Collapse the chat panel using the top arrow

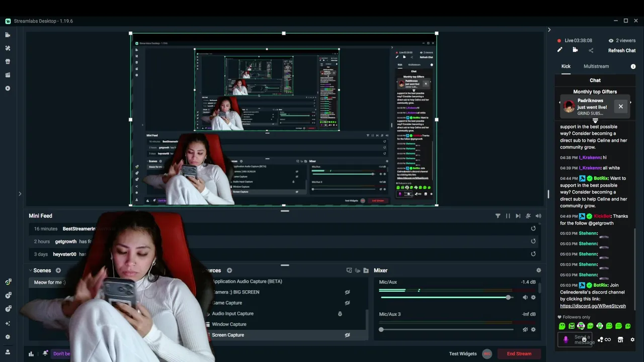[549, 30]
